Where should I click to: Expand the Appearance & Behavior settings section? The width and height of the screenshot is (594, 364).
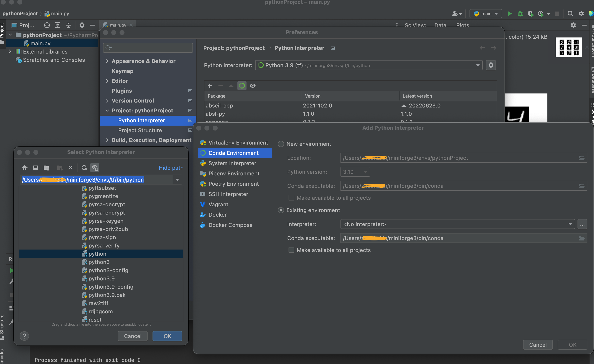tap(107, 61)
